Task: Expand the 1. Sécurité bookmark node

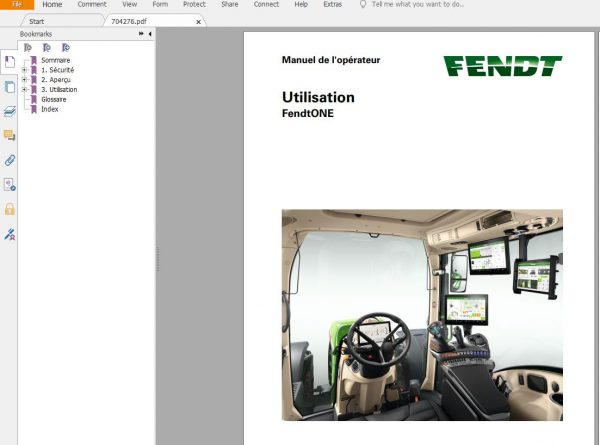Action: pos(24,70)
